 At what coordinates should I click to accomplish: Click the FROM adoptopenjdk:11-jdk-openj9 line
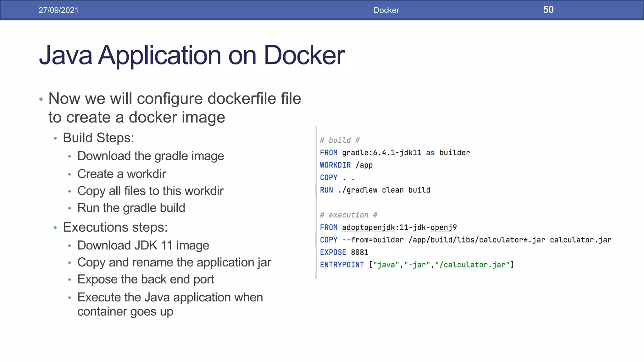(388, 227)
